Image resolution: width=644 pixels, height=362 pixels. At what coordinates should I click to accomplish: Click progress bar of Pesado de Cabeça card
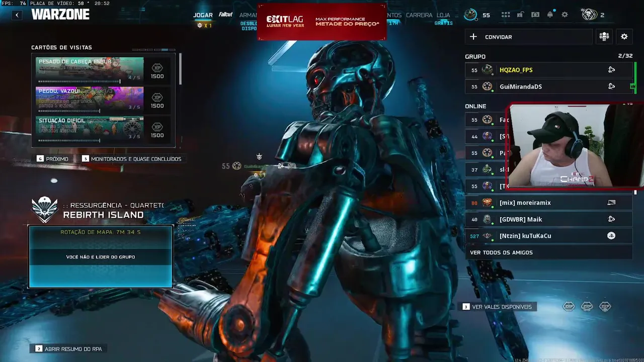[x=79, y=81]
